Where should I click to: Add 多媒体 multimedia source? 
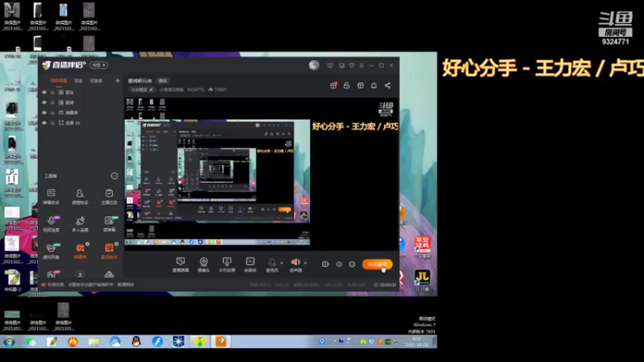tap(250, 265)
